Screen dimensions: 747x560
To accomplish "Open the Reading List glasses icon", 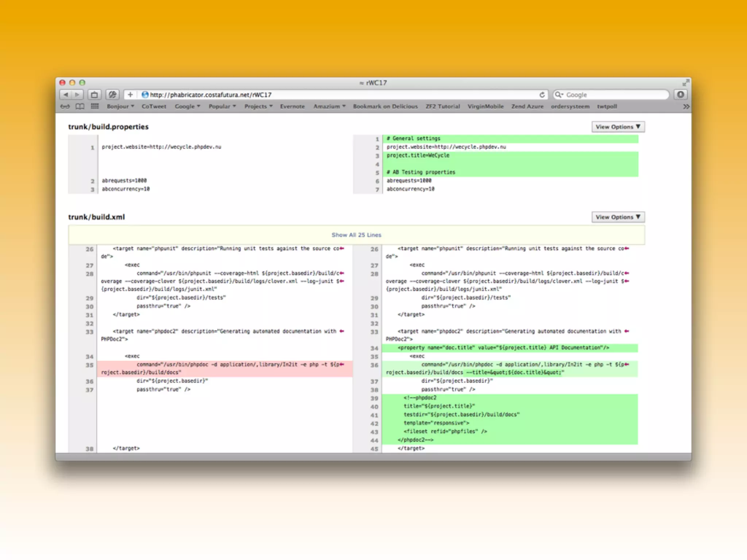I will point(65,106).
